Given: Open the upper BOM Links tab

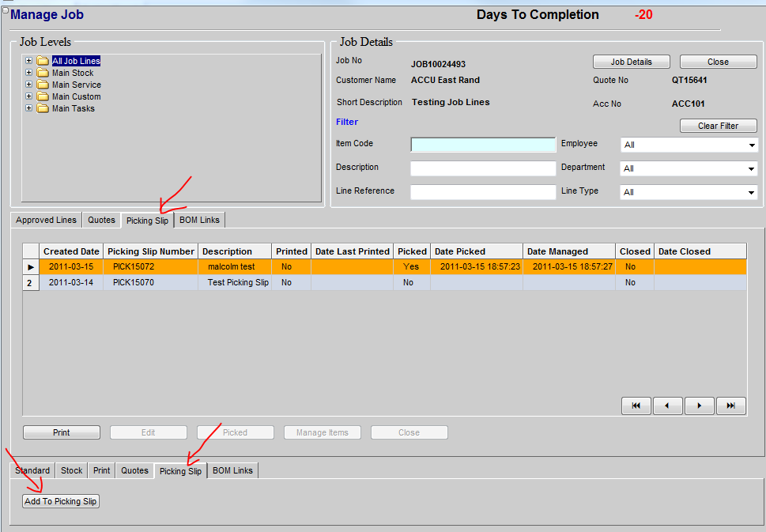Looking at the screenshot, I should coord(199,220).
